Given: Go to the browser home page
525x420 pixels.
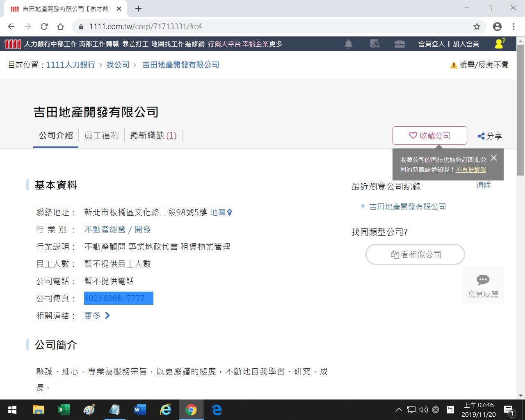Looking at the screenshot, I should point(61,27).
